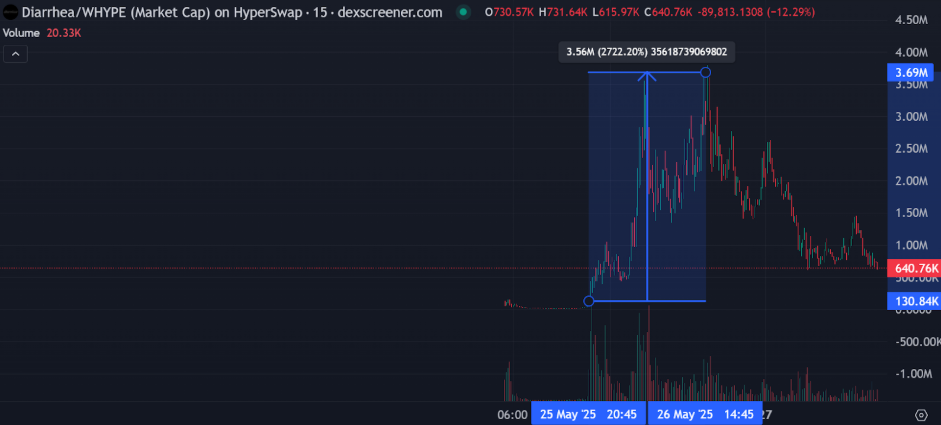Image resolution: width=941 pixels, height=425 pixels.
Task: Click the H731.64K high value in header
Action: [564, 13]
